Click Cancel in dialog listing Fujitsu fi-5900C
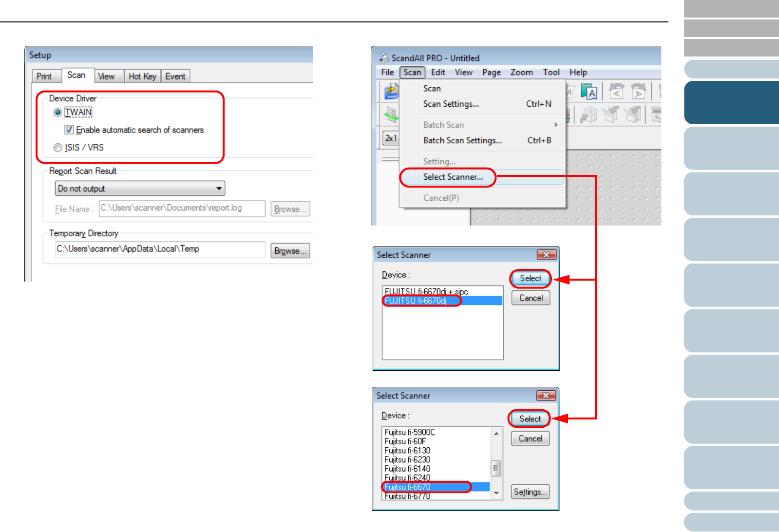 pyautogui.click(x=530, y=438)
